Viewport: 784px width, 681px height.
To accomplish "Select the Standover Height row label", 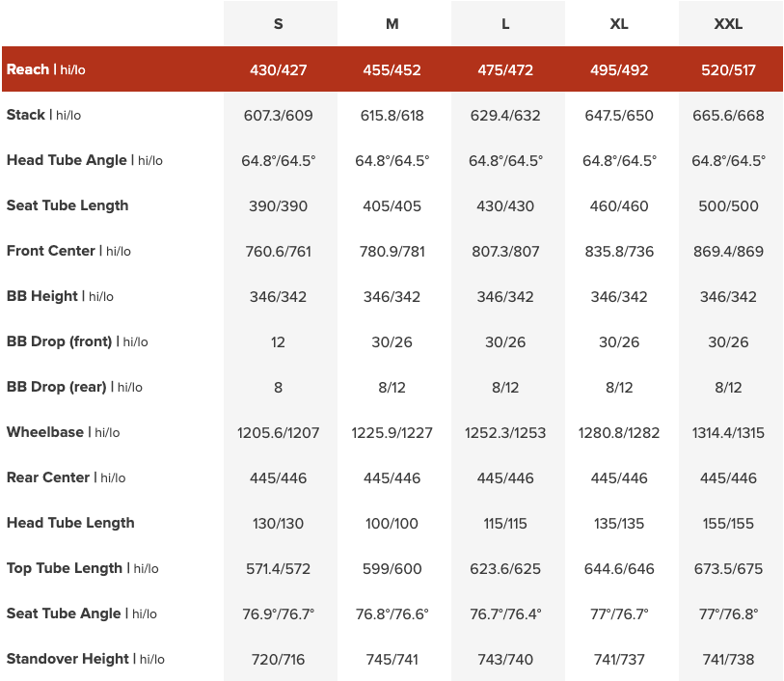I will pos(85,659).
